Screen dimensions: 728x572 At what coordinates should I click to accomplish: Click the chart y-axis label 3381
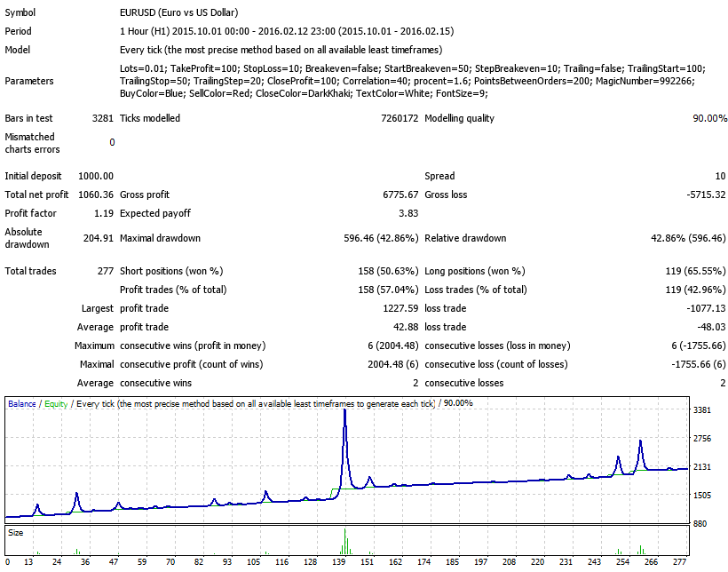[702, 409]
